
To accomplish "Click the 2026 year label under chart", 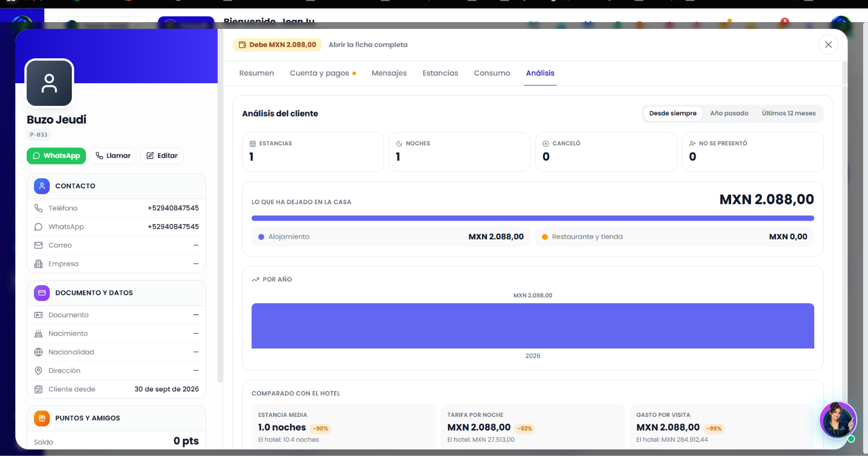I will tap(533, 356).
